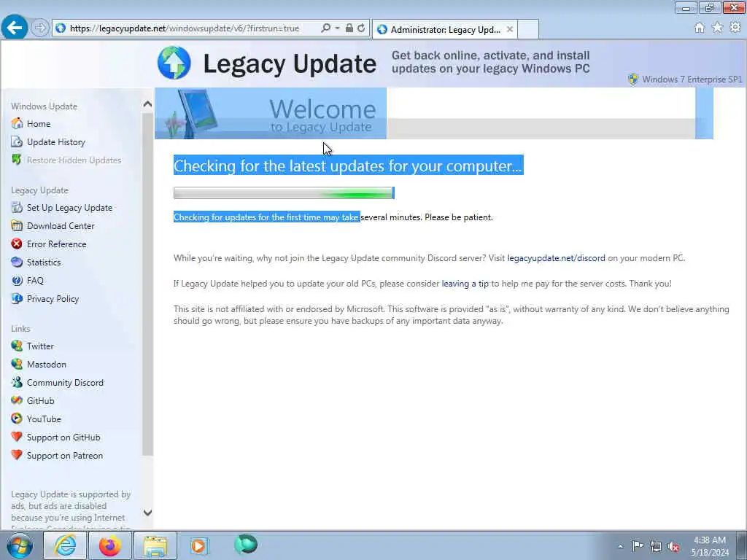Click the Windows 7 Enterprise SP1 label

692,79
